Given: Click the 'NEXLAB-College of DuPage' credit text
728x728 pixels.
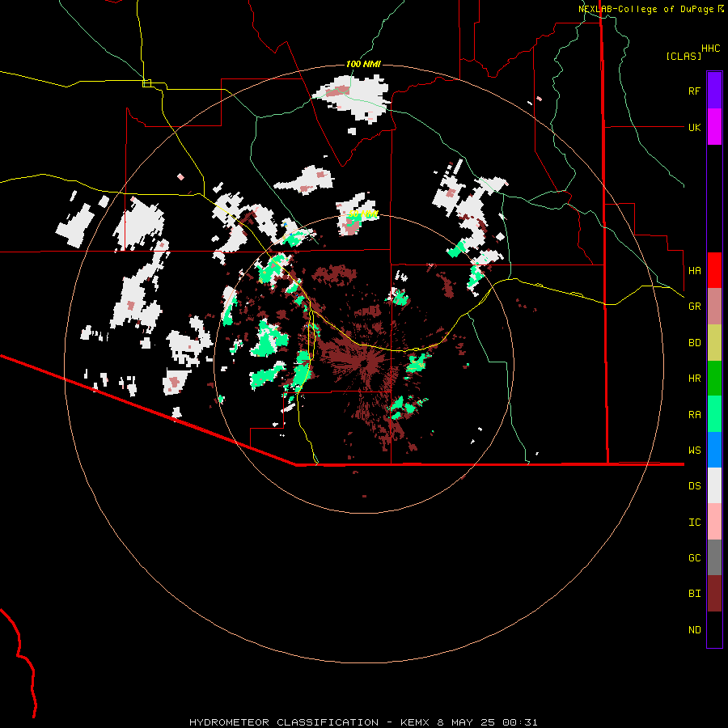Looking at the screenshot, I should [x=645, y=9].
